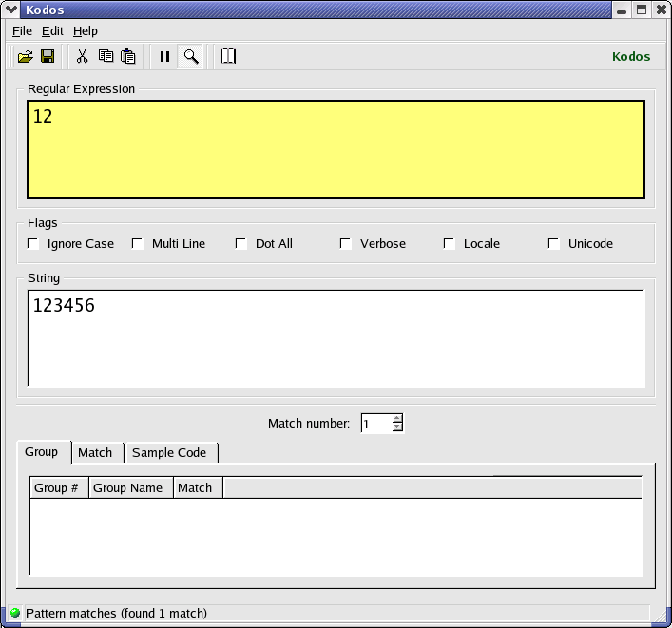The width and height of the screenshot is (672, 628).
Task: Click the Copy icon in toolbar
Action: tap(106, 57)
